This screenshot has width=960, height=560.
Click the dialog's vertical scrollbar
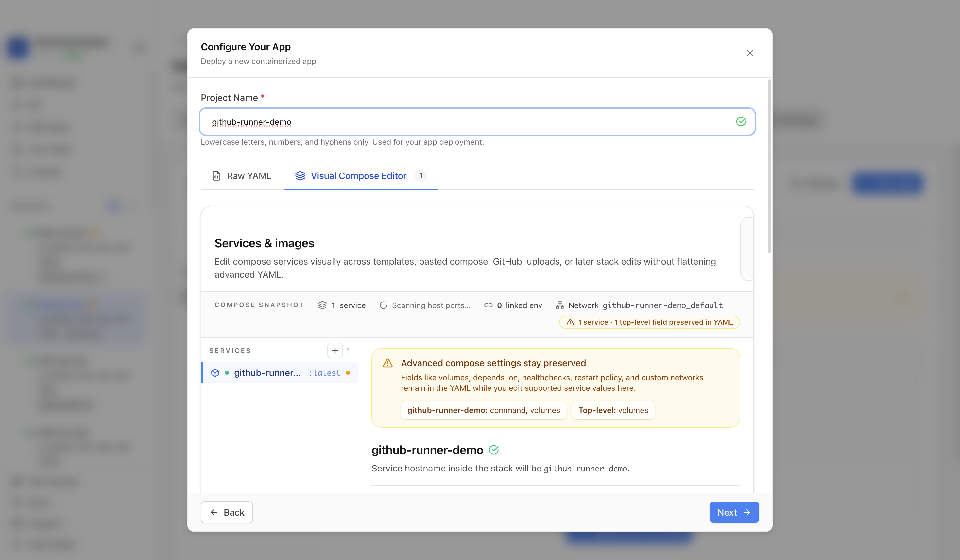click(769, 166)
